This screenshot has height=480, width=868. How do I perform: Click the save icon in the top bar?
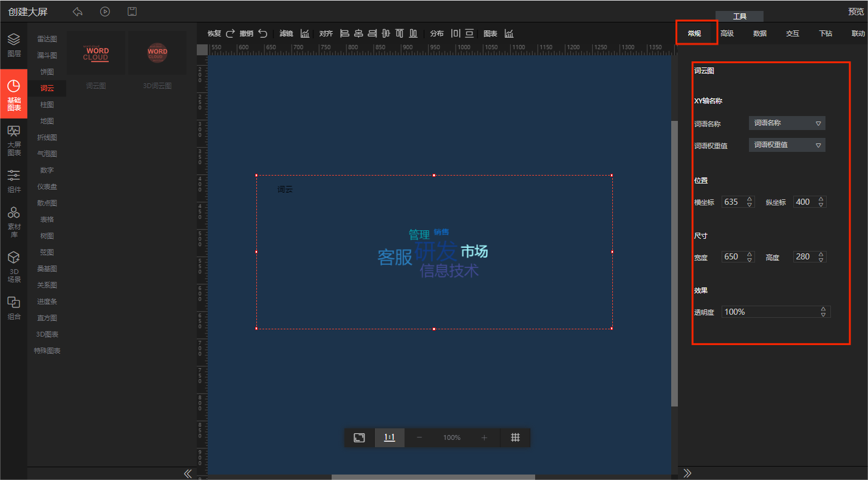tap(132, 12)
